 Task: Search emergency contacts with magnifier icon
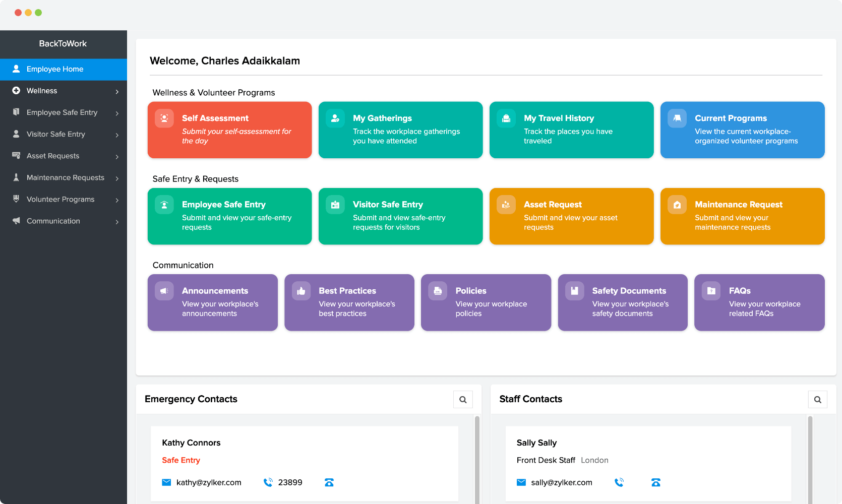(x=463, y=400)
